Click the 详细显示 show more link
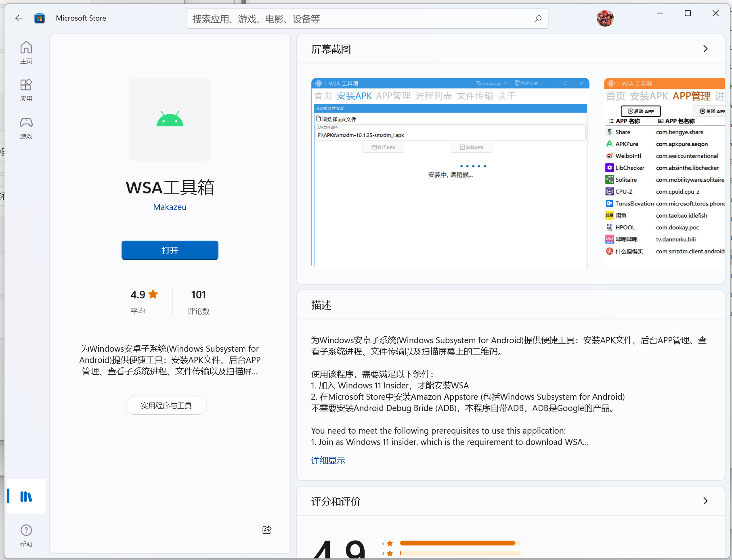The width and height of the screenshot is (732, 560). click(328, 460)
